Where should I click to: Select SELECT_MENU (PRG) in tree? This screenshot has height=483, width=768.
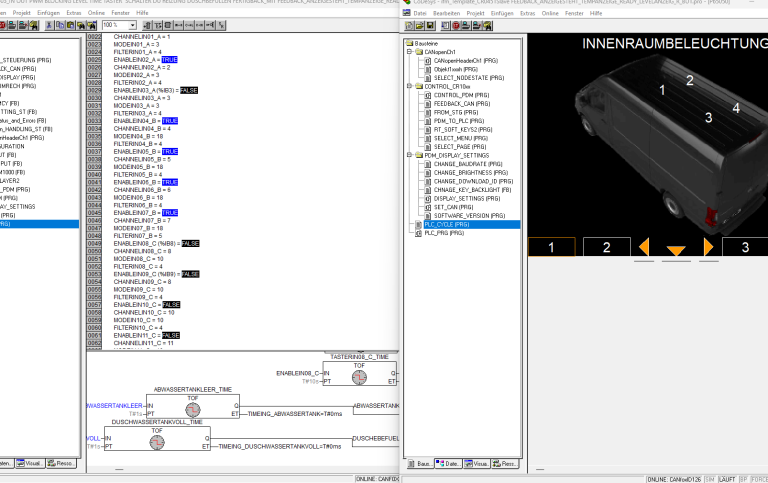[x=460, y=138]
